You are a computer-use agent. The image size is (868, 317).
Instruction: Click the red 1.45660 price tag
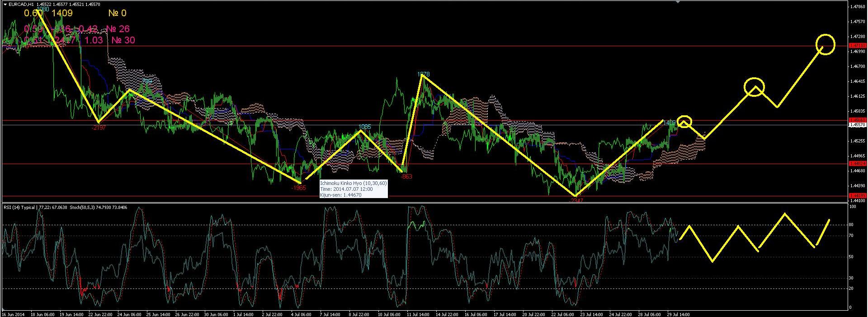click(858, 120)
